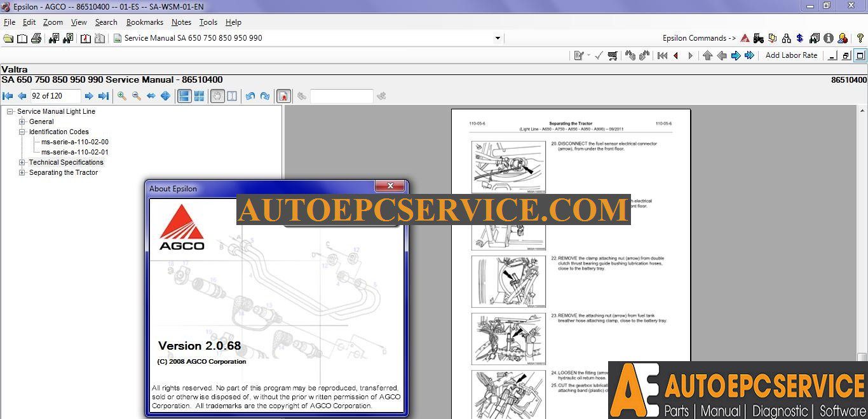Click the page number field 92 of 120
868x419 pixels.
coord(55,96)
